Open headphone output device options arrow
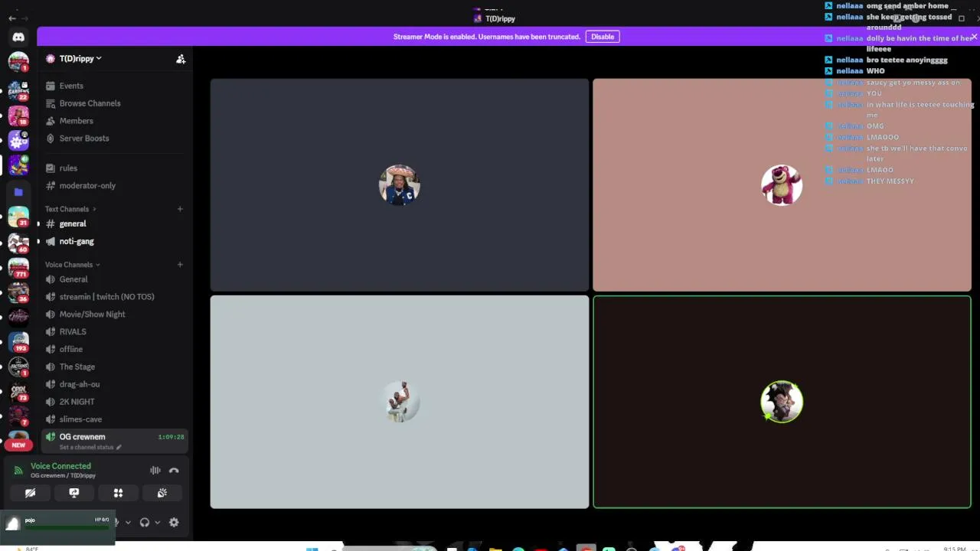 click(x=158, y=523)
